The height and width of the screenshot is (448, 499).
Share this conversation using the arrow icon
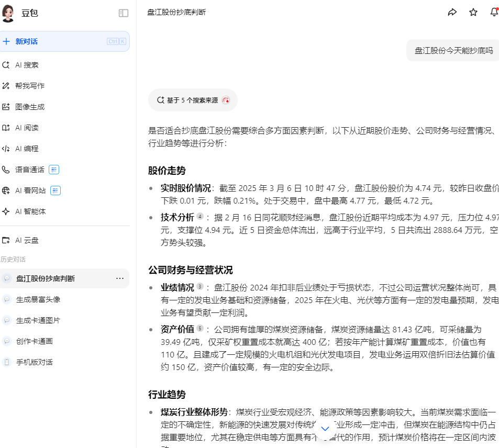(x=452, y=12)
